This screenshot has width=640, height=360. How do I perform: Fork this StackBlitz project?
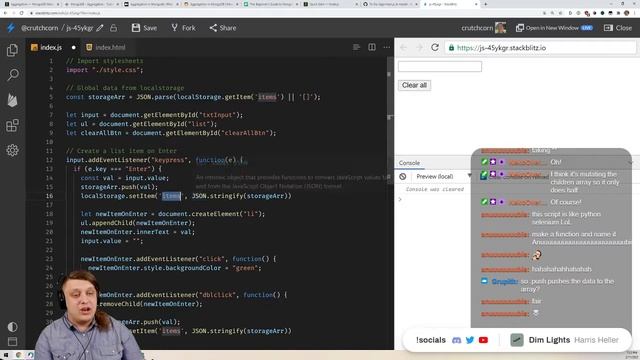(183, 28)
